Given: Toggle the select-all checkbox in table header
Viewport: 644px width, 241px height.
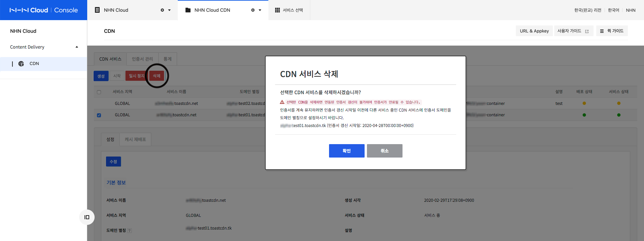Looking at the screenshot, I should (x=99, y=92).
